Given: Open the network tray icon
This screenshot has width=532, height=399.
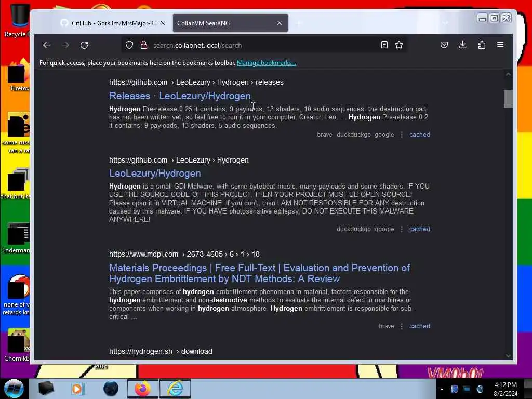Looking at the screenshot, I should [x=467, y=389].
